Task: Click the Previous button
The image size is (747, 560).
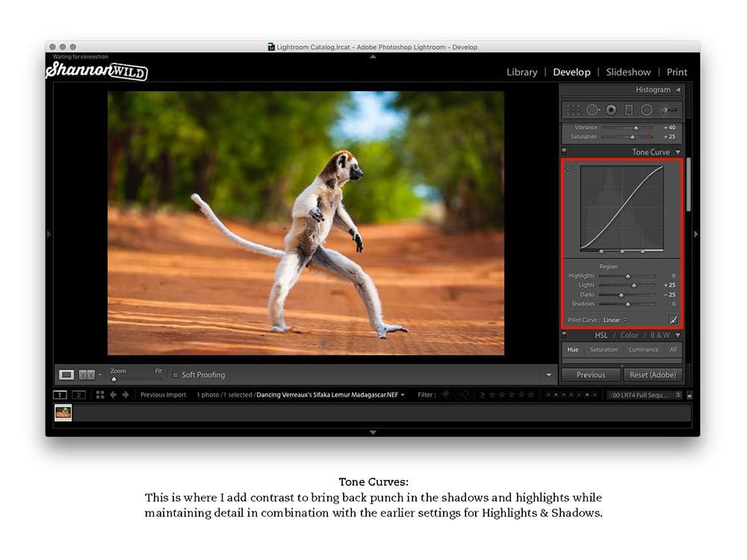Action: (x=591, y=375)
